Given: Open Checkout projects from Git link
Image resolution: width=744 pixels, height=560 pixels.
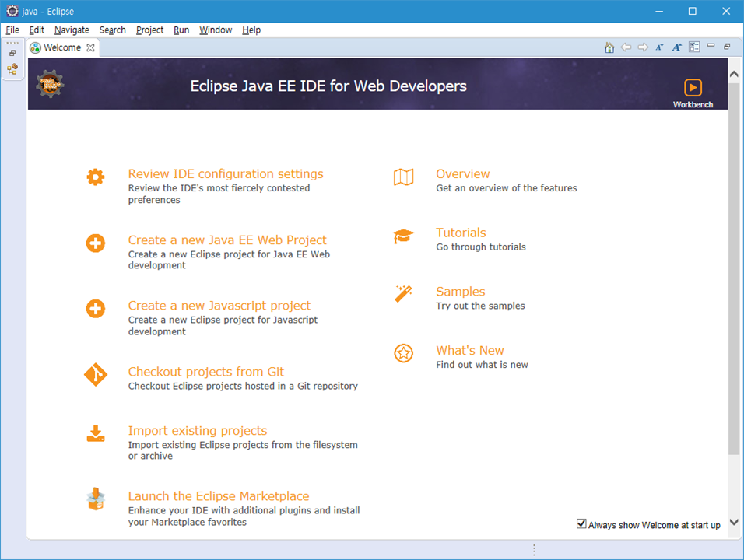Looking at the screenshot, I should point(206,371).
